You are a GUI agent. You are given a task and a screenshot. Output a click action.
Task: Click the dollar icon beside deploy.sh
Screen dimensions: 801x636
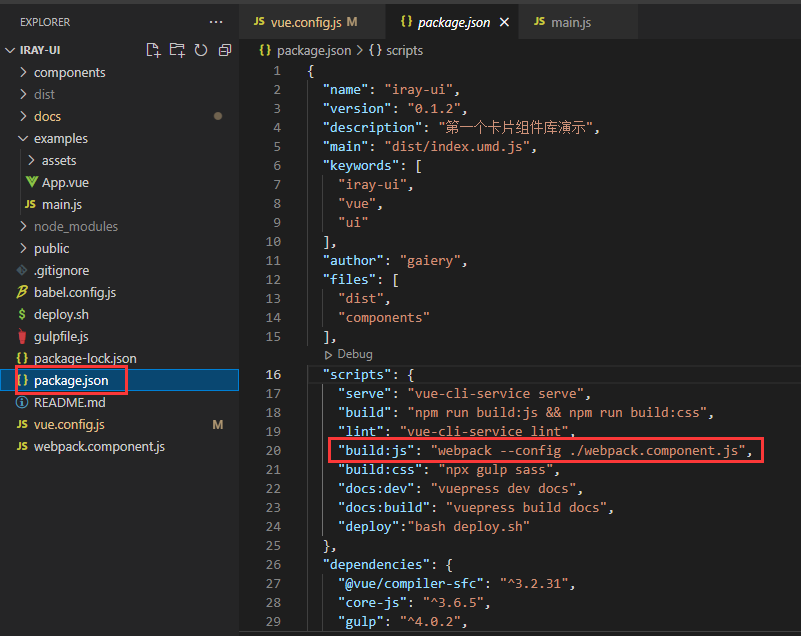22,314
